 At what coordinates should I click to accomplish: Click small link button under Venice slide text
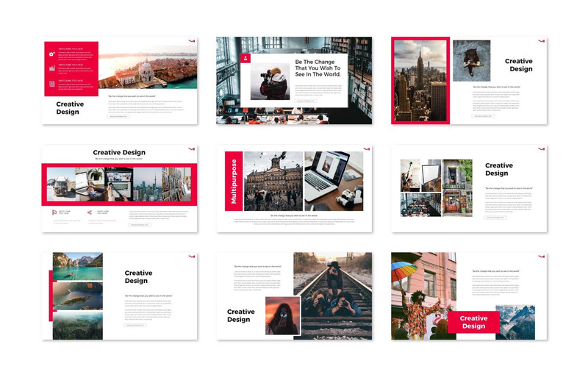tap(118, 117)
